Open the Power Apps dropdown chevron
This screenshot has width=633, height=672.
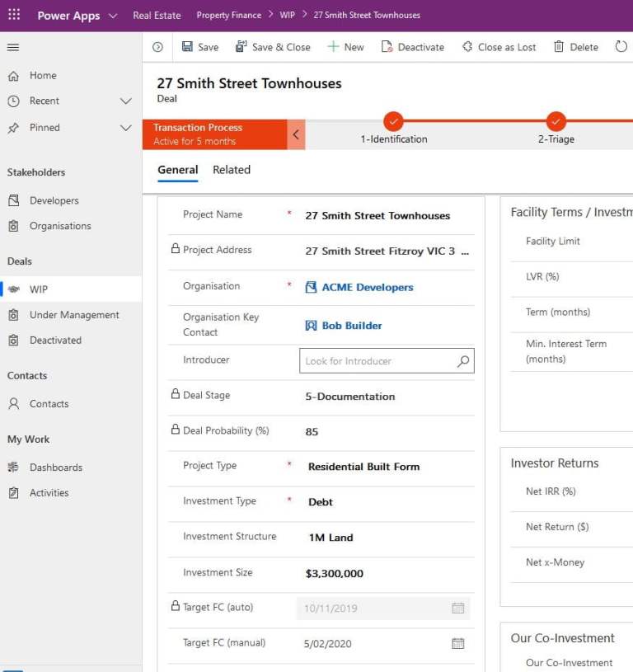(x=113, y=16)
